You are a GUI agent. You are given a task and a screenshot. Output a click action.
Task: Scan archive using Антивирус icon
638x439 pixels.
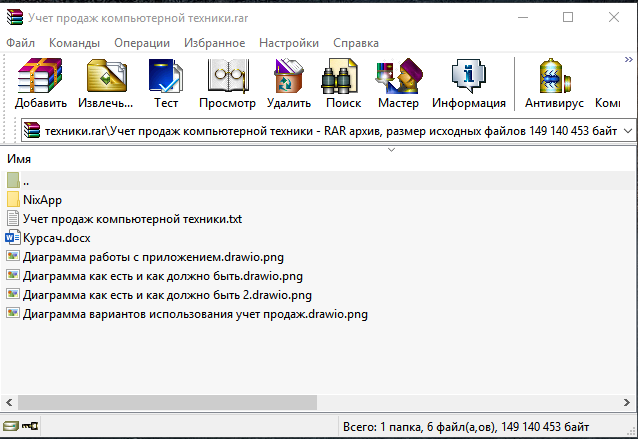554,82
